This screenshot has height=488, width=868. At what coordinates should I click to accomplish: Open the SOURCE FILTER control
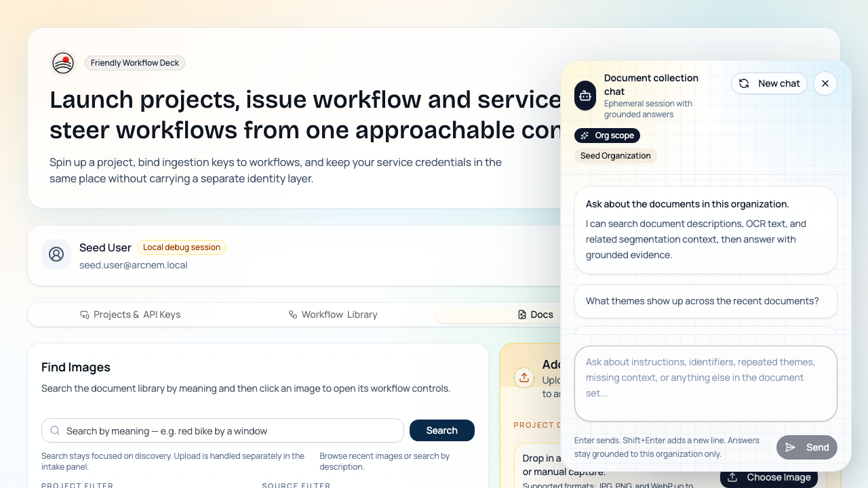296,485
